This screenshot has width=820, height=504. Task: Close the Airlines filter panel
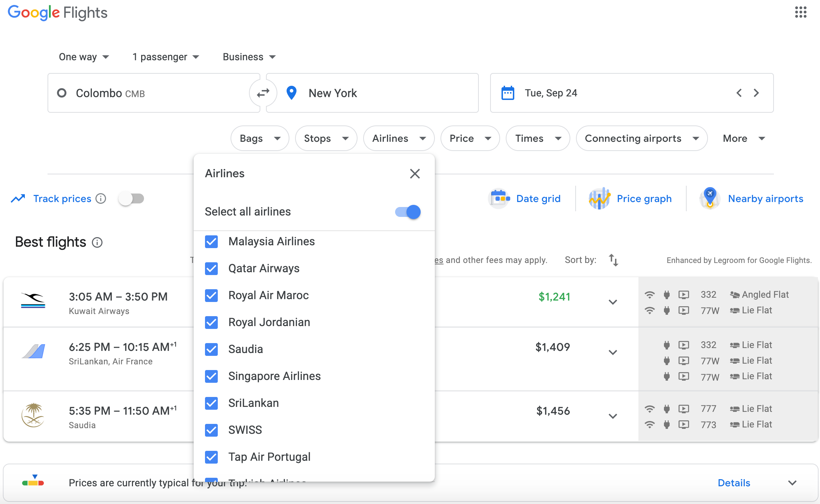[x=415, y=174]
